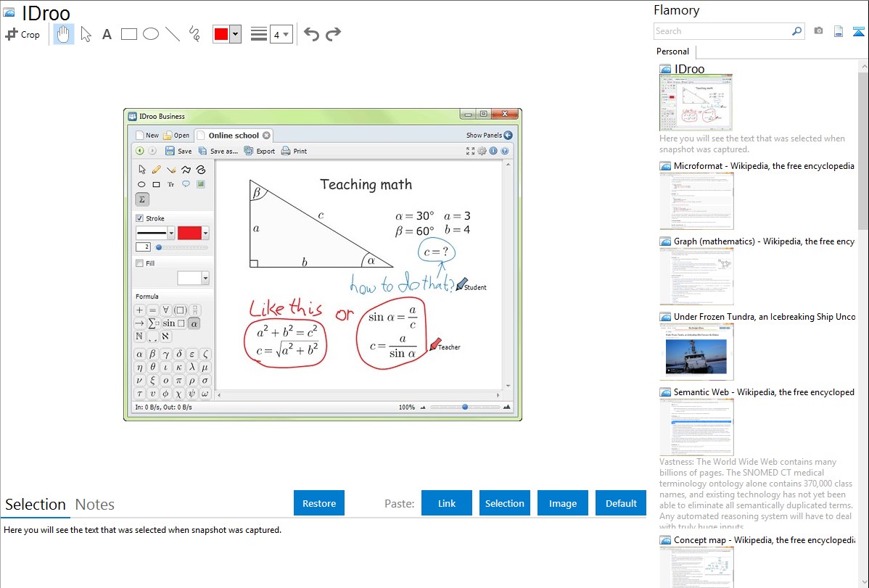The image size is (869, 588).
Task: Click the Paste Default button
Action: coord(621,503)
